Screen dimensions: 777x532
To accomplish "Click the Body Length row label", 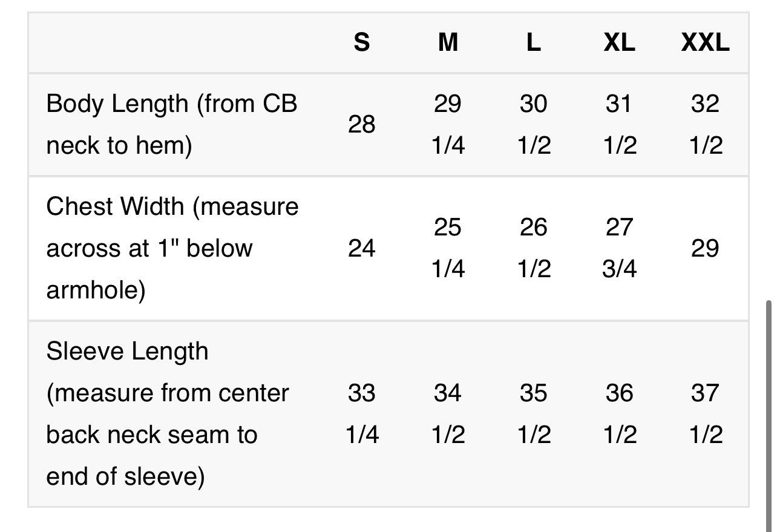I will (x=172, y=125).
